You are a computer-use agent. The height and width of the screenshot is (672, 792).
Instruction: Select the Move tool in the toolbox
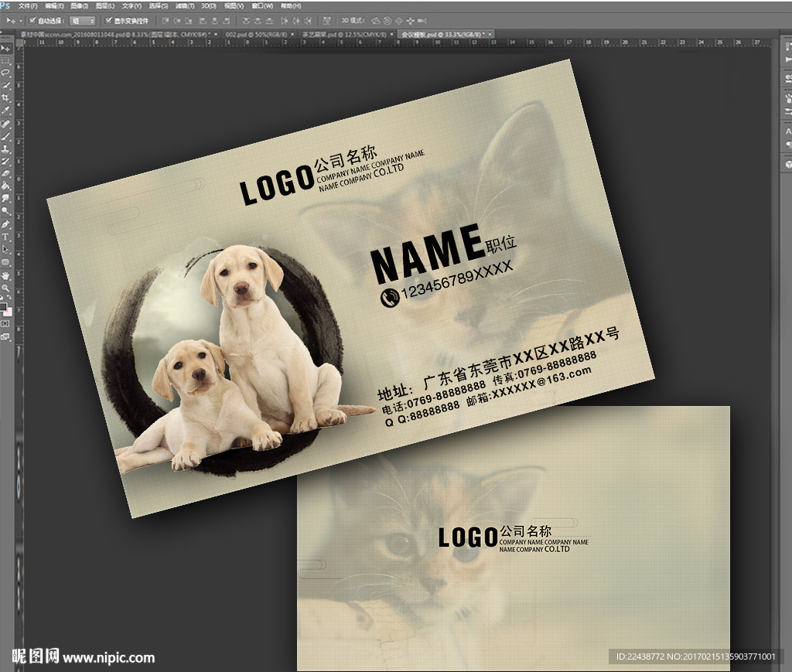(x=5, y=48)
